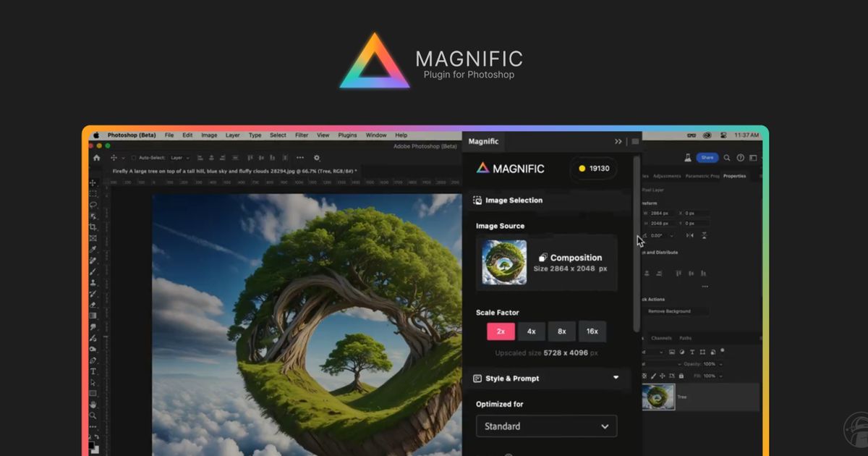Select the Frame tool
This screenshot has height=456, width=868.
pos(93,238)
